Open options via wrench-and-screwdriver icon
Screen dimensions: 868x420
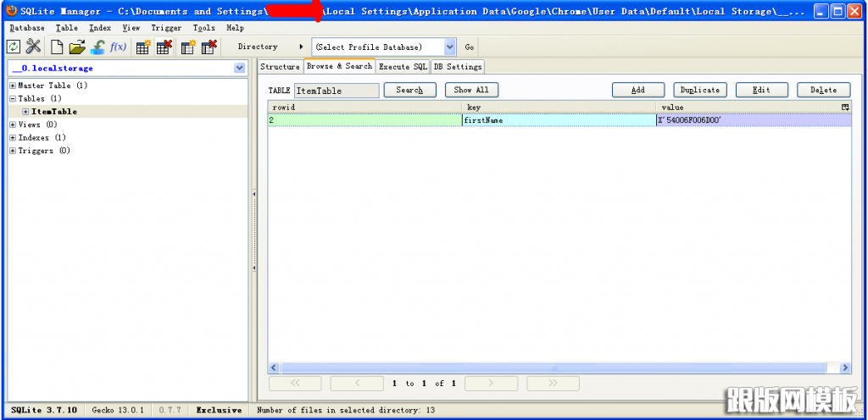click(x=34, y=47)
